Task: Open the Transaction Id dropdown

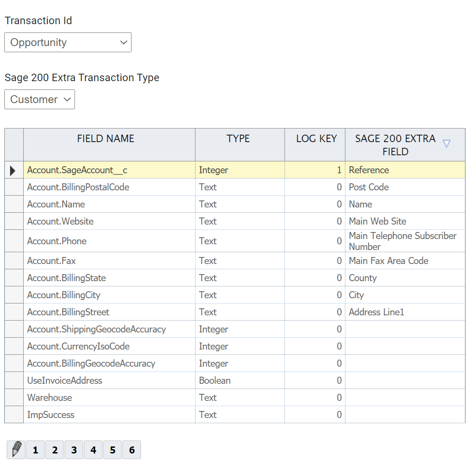Action: pos(68,43)
